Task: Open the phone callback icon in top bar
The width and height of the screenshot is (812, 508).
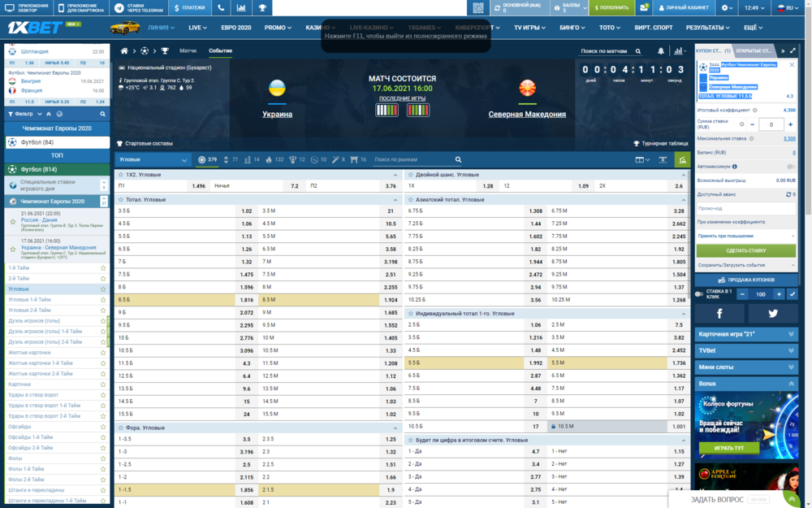Action: tap(221, 8)
